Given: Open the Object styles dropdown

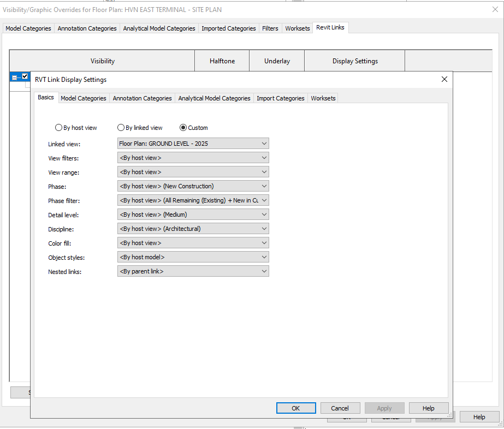Looking at the screenshot, I should [263, 257].
